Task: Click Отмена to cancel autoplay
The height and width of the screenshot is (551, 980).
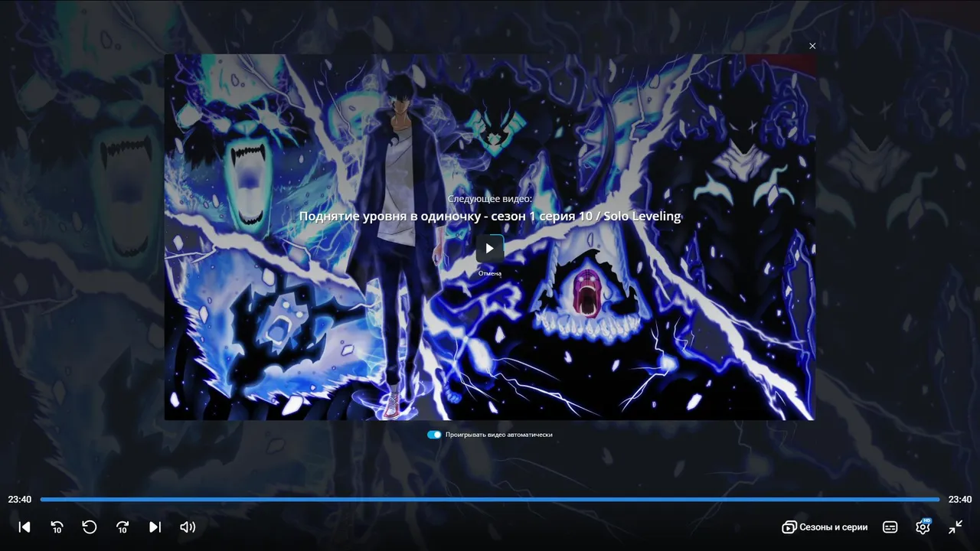Action: coord(490,273)
